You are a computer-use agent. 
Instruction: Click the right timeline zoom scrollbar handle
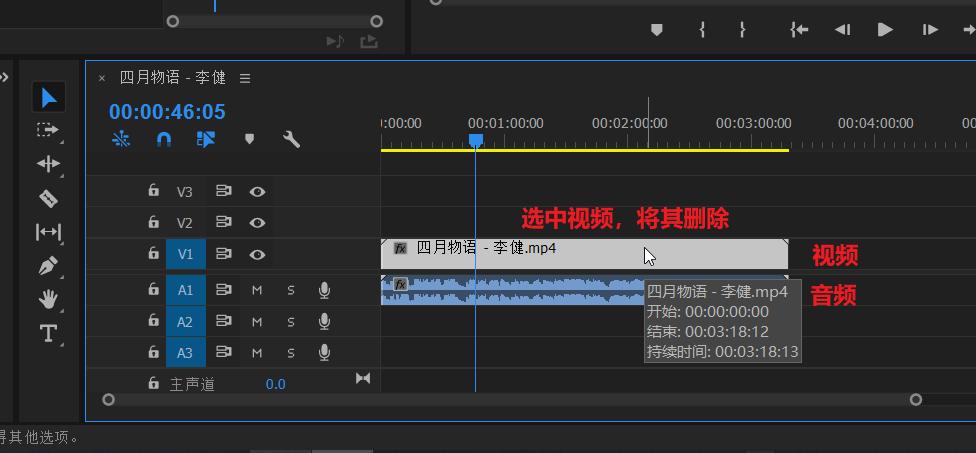pos(916,399)
